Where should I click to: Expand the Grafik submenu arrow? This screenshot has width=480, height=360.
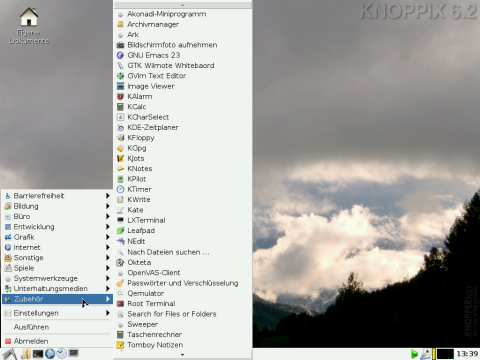pos(108,237)
